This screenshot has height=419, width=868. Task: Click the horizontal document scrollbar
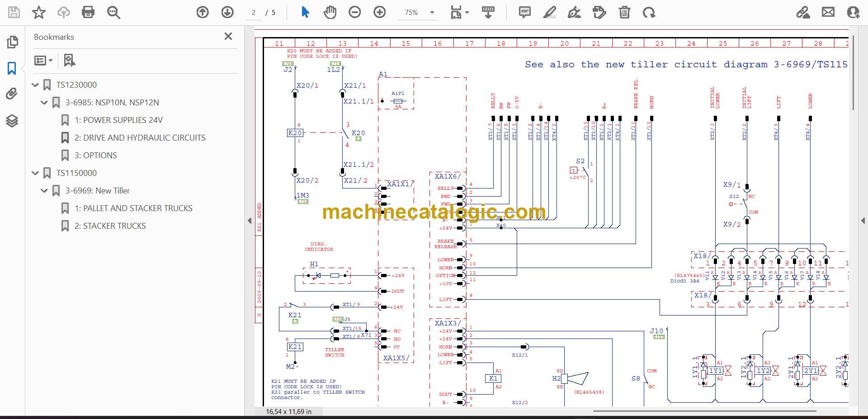pyautogui.click(x=704, y=411)
